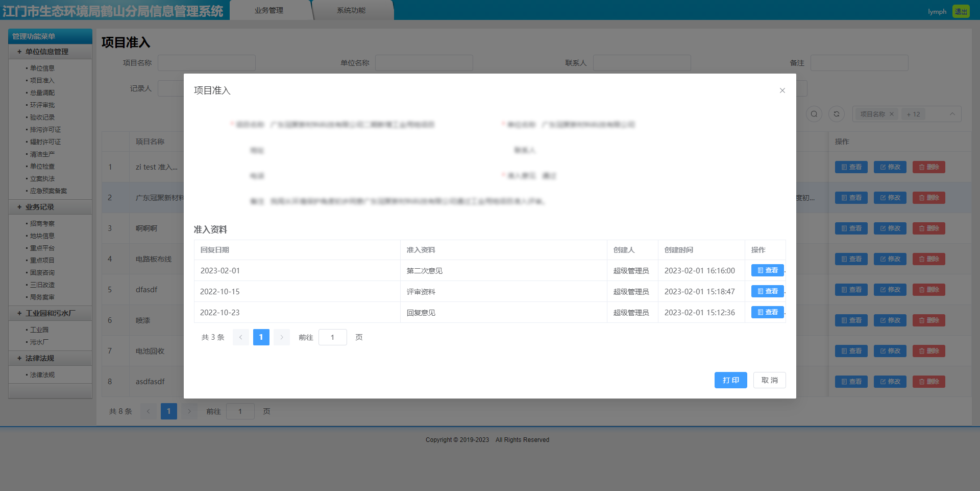Click 删除 for row 7 电池回收
The width and height of the screenshot is (980, 491).
point(929,351)
